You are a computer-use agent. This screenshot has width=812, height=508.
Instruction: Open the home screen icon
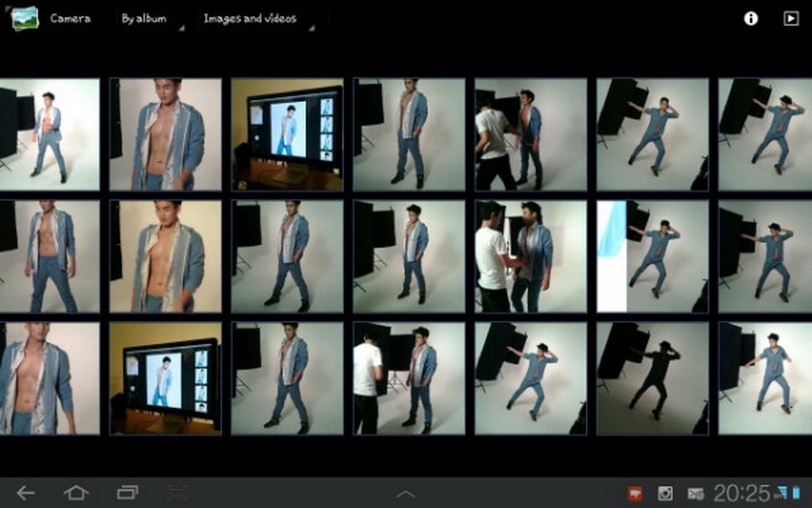pos(76,493)
